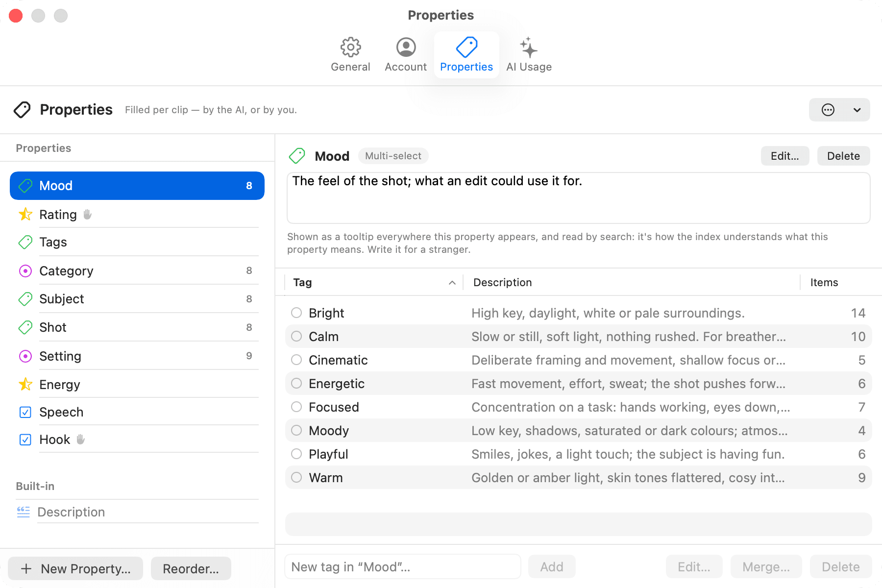The image size is (882, 588).
Task: Select the Properties tab
Action: (466, 55)
